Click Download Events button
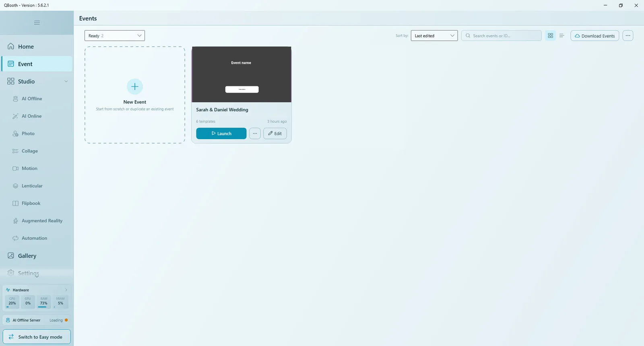This screenshot has height=346, width=644. point(594,36)
